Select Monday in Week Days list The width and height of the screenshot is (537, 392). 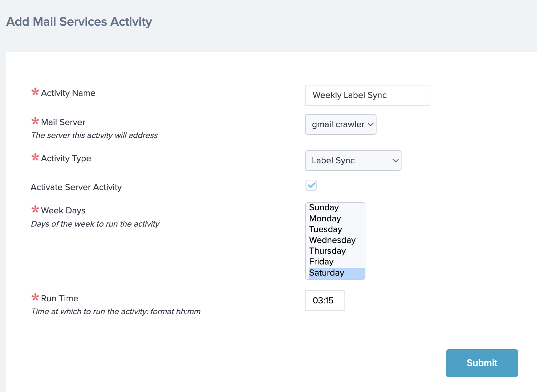coord(337,218)
